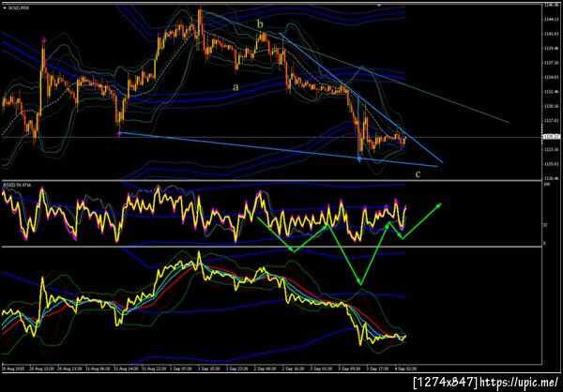Select the current price tag on the price axis
The width and height of the screenshot is (563, 392).
tap(552, 136)
